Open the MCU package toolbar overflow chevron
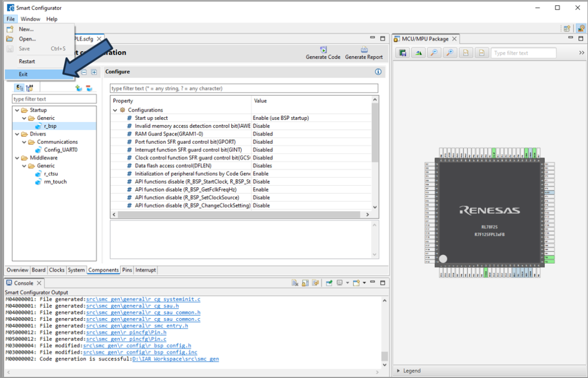 pos(581,53)
